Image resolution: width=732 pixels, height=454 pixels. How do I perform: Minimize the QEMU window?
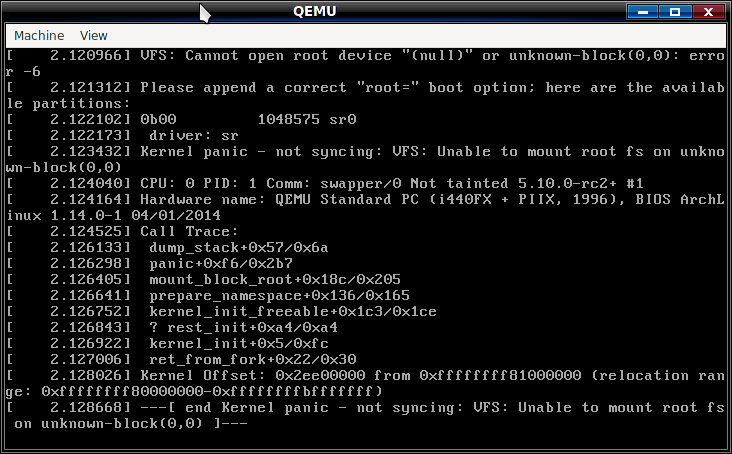(642, 12)
